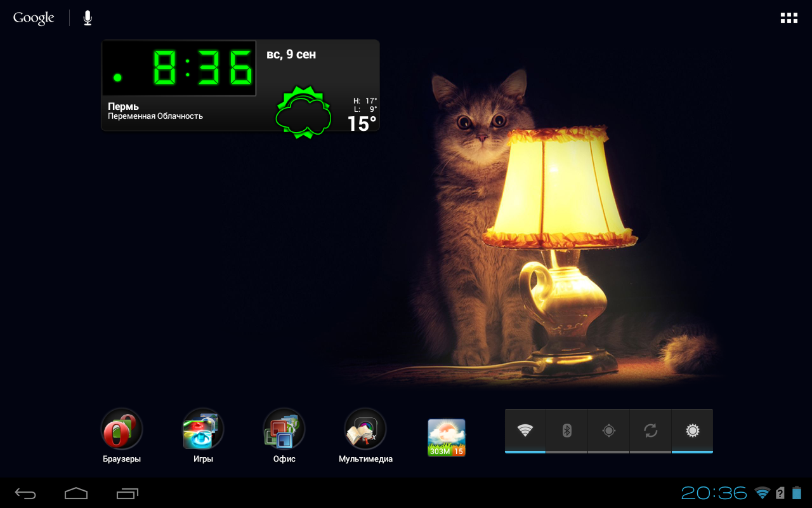Toggle Bluetooth in the power widget

(567, 431)
